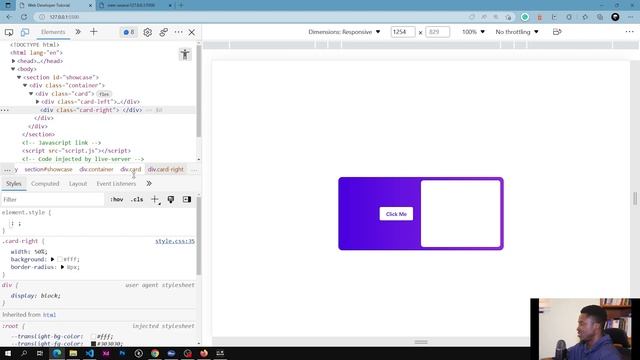Viewport: 640px width, 360px height.
Task: Toggle the :hov element state panel
Action: 117,200
